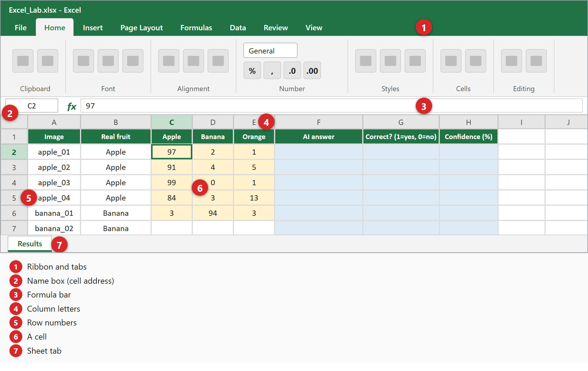The image size is (588, 371).
Task: Open the Review tab
Action: [x=276, y=28]
